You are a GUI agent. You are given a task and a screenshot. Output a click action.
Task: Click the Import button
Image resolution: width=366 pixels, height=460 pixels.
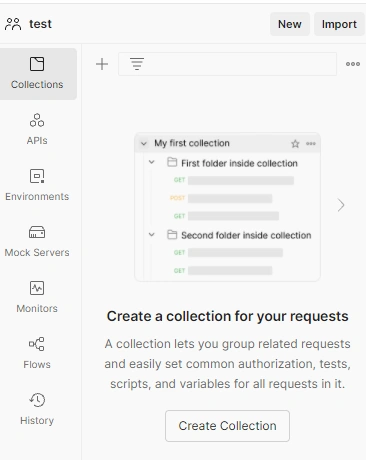pyautogui.click(x=339, y=24)
